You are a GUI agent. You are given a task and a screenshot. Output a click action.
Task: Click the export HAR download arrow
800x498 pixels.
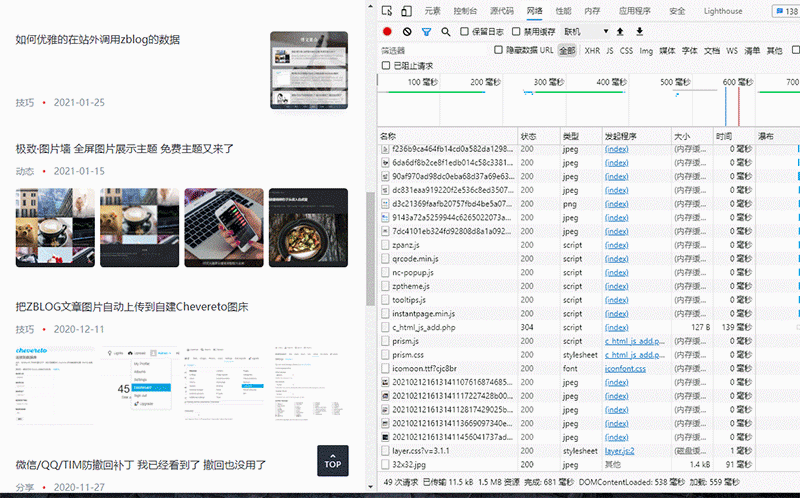coord(639,32)
